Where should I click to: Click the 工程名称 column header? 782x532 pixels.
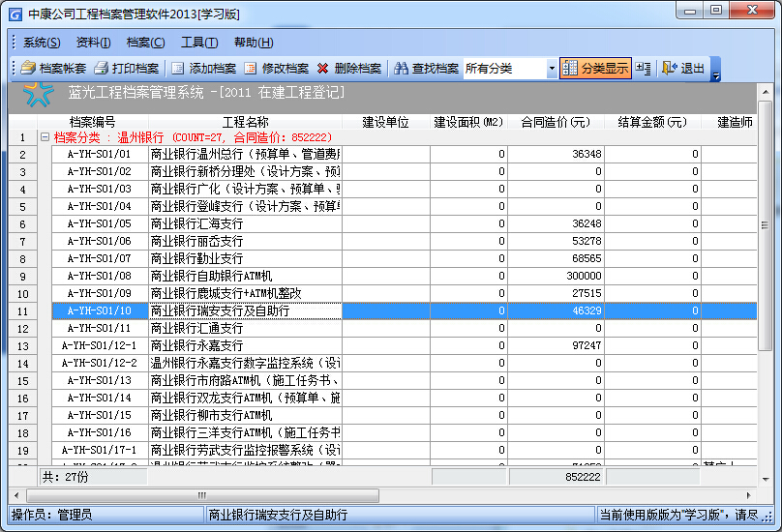(x=245, y=122)
